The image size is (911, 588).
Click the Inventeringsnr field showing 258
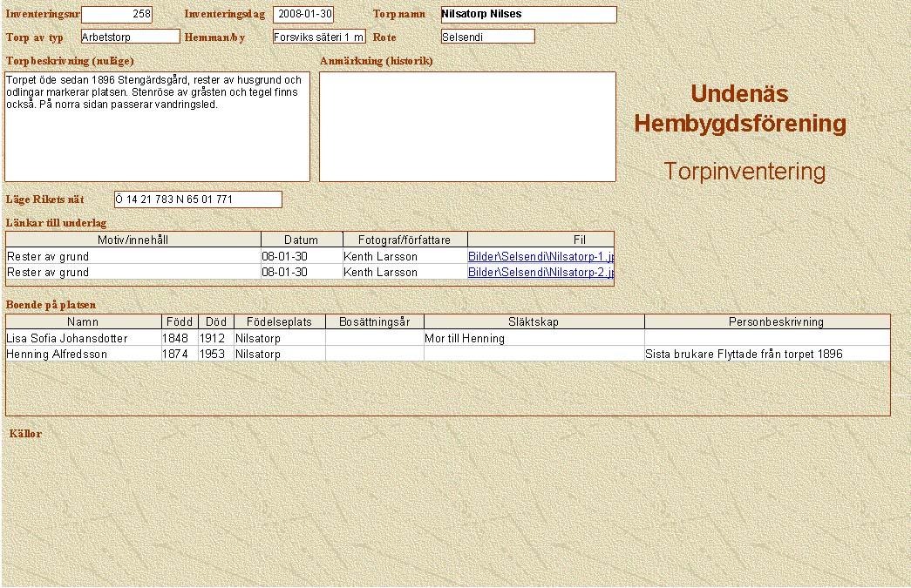point(116,15)
